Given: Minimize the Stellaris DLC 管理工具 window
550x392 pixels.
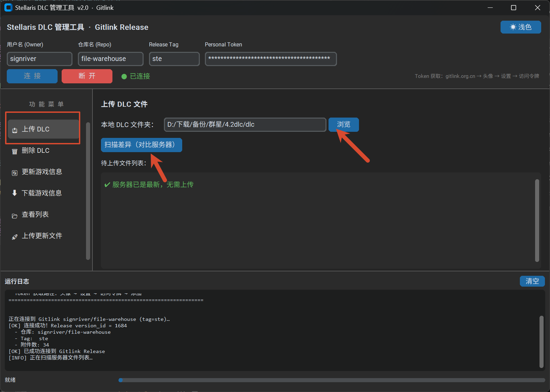Looking at the screenshot, I should tap(490, 7).
